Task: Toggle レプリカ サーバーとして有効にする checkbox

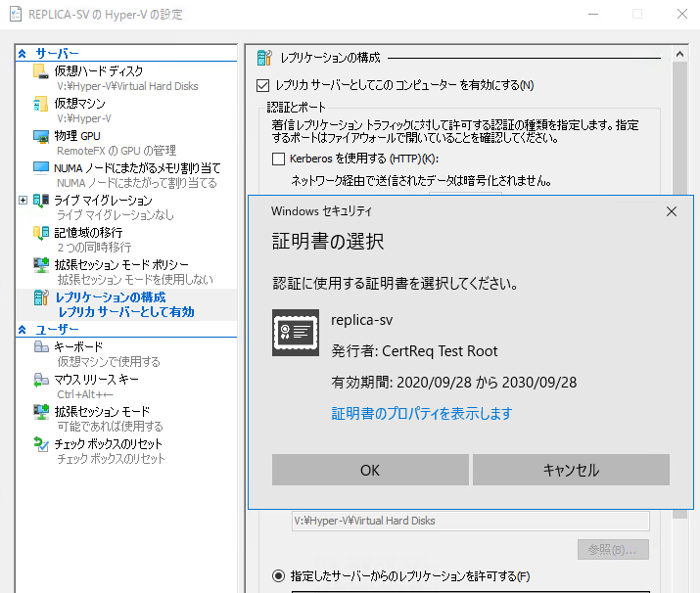Action: 263,85
